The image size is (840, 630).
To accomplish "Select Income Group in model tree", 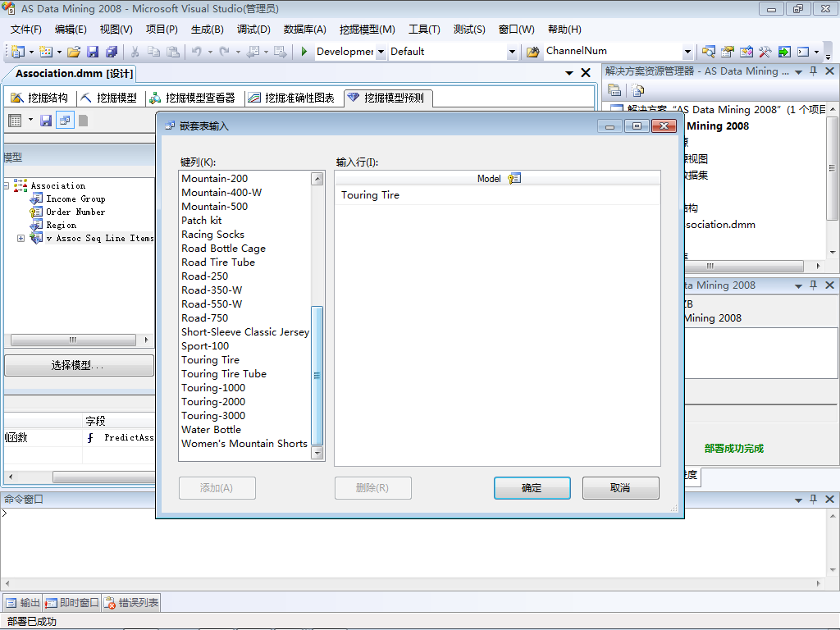I will pyautogui.click(x=75, y=199).
